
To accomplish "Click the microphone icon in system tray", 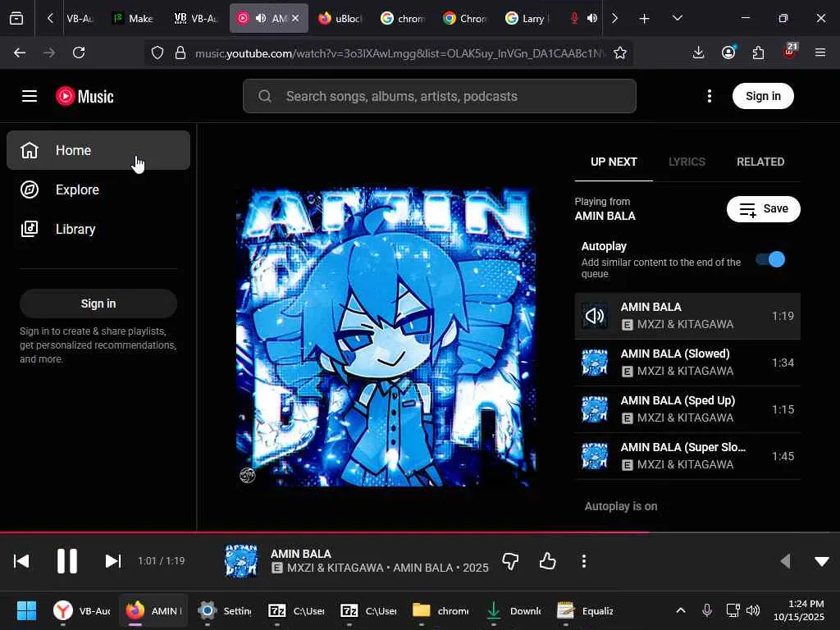I will point(707,610).
